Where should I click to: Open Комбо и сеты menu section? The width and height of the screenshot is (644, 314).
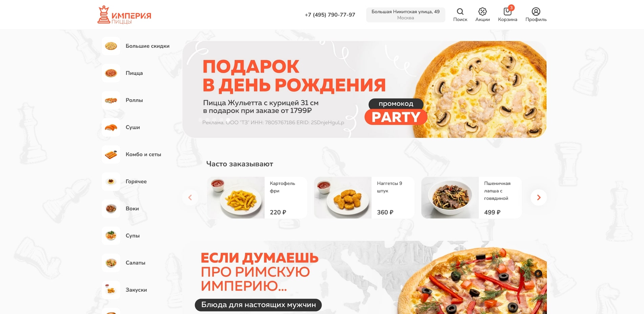pos(143,154)
